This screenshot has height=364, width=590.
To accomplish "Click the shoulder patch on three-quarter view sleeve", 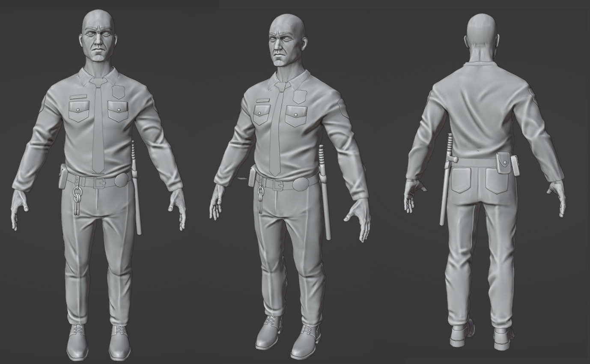I will point(343,109).
